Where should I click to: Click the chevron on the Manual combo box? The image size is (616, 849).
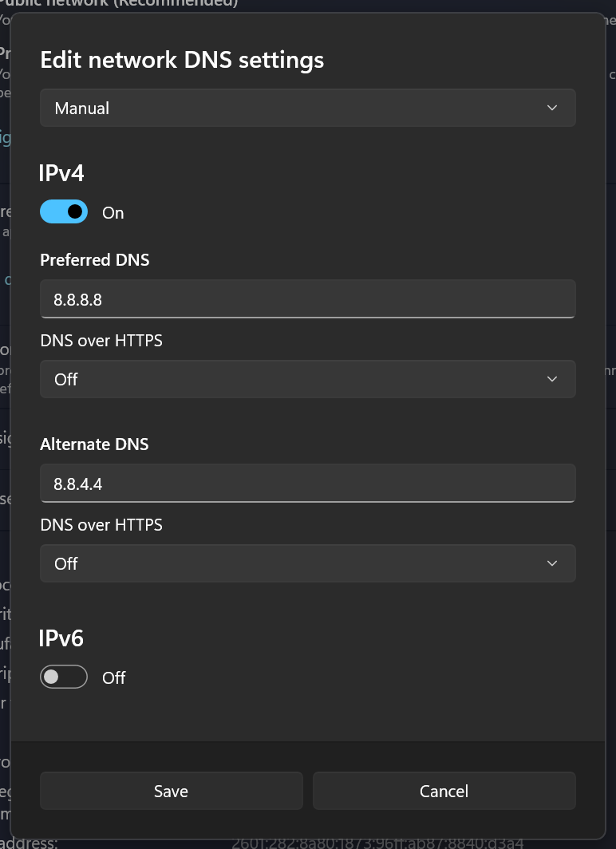coord(552,108)
